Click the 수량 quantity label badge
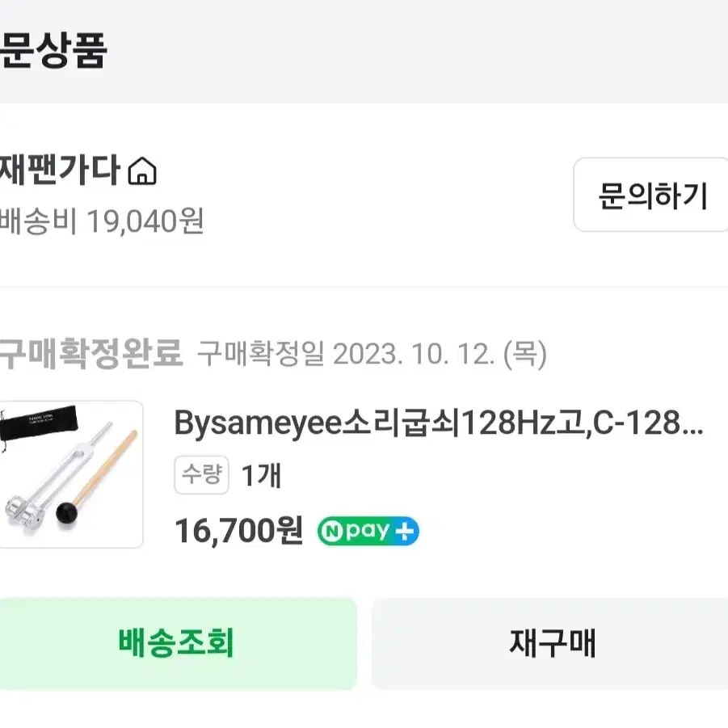 (x=201, y=475)
